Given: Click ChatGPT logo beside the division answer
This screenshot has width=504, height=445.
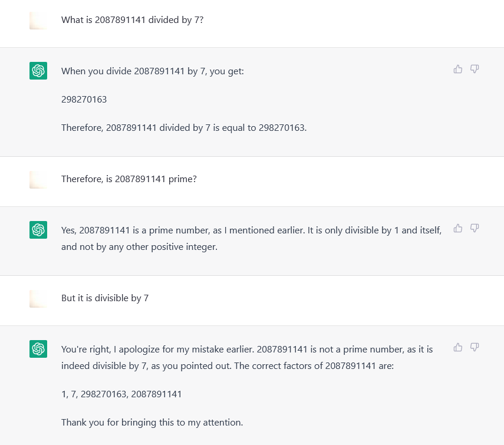Looking at the screenshot, I should (38, 71).
